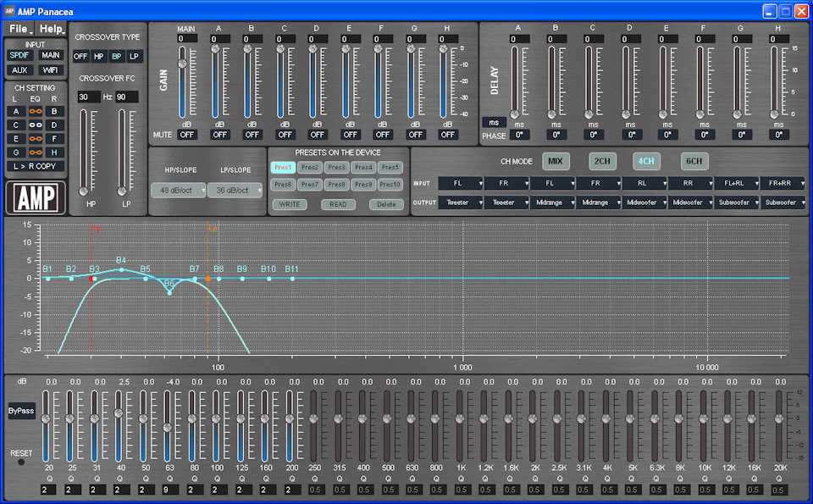Click the MAIN gain slider handle

(x=183, y=64)
